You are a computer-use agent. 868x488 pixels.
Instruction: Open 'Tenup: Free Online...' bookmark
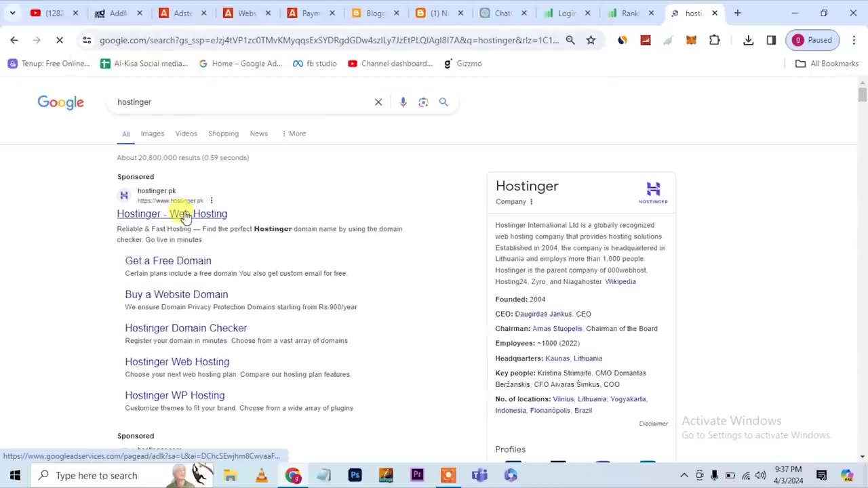[x=48, y=64]
